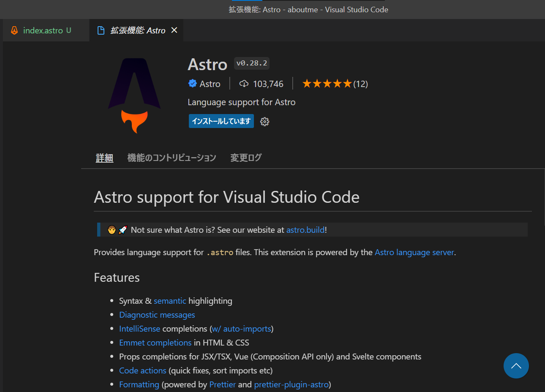Image resolution: width=545 pixels, height=392 pixels.
Task: Open the 機能のコントリビューション section
Action: coord(172,157)
